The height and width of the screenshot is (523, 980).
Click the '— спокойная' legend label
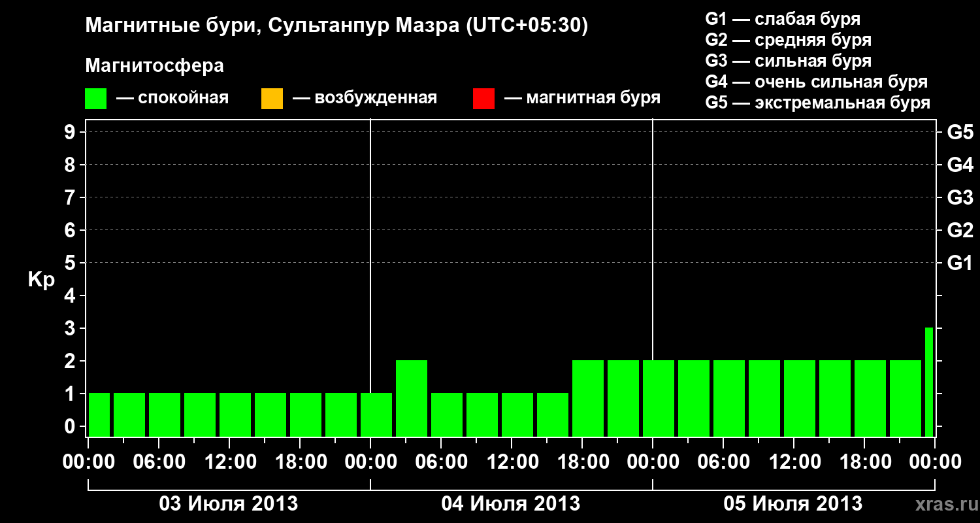click(172, 99)
